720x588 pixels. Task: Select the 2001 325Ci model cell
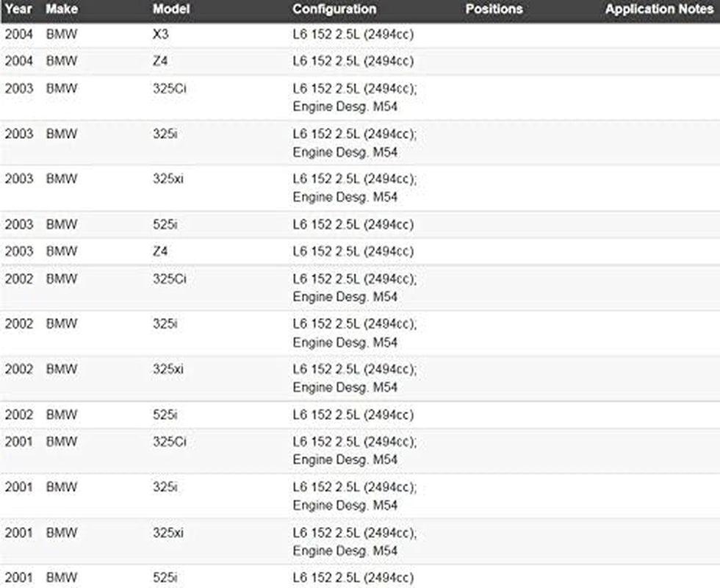pos(170,442)
